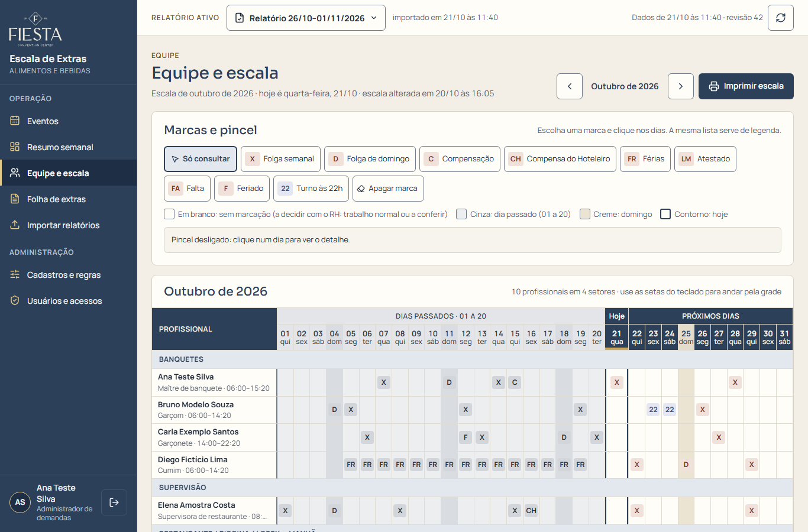Click the AS user avatar
Image resolution: width=808 pixels, height=532 pixels.
coord(20,502)
